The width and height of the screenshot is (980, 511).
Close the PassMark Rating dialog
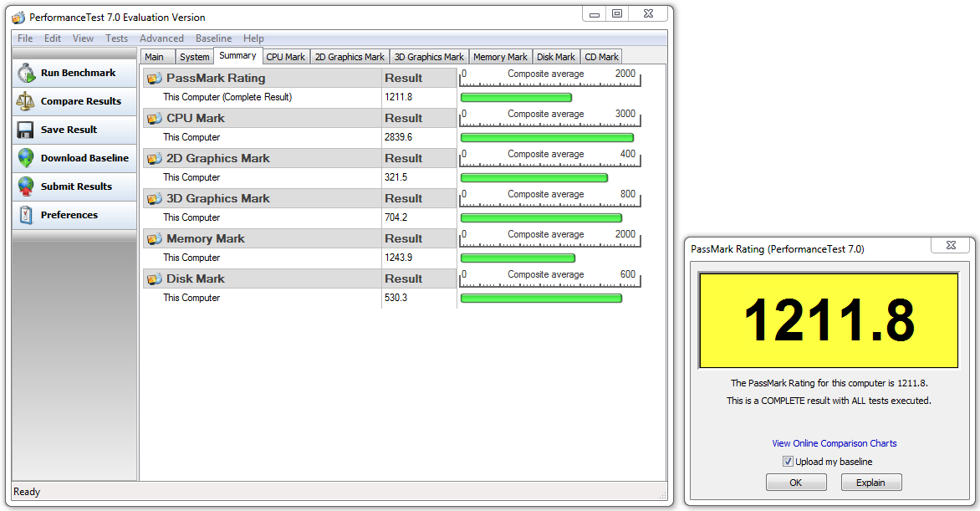click(951, 245)
